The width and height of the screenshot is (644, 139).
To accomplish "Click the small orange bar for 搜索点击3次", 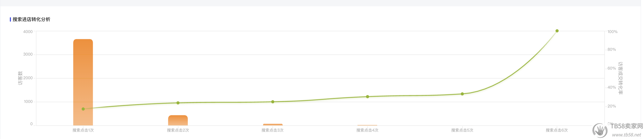I will [x=273, y=125].
